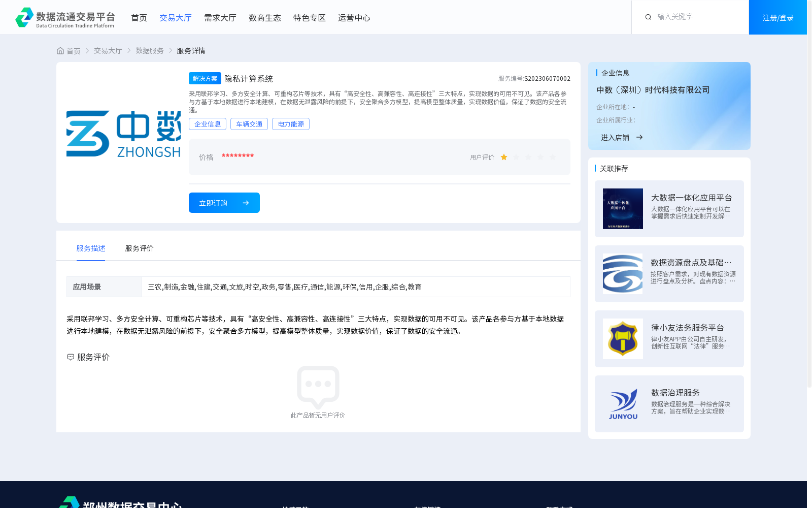Click the 此产品暂无用户评价 text
Viewport: 812px width, 508px height.
point(318,416)
